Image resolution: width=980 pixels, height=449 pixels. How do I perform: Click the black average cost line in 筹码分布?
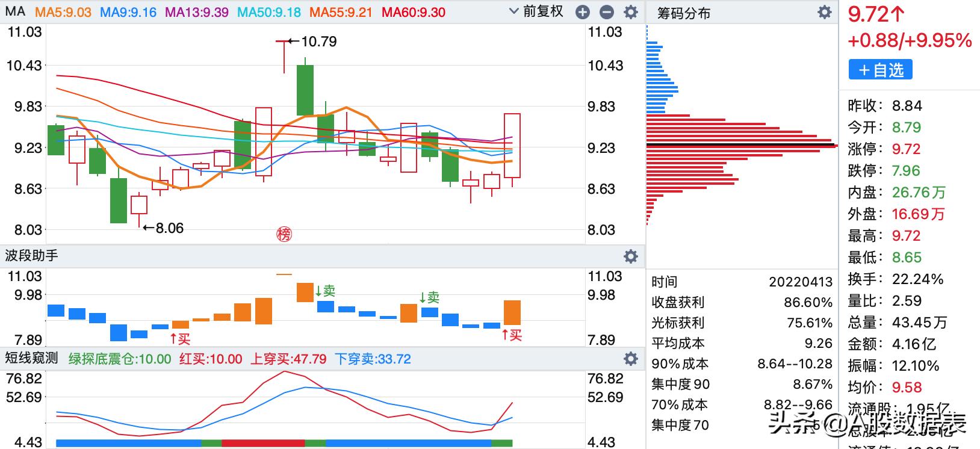pos(740,145)
